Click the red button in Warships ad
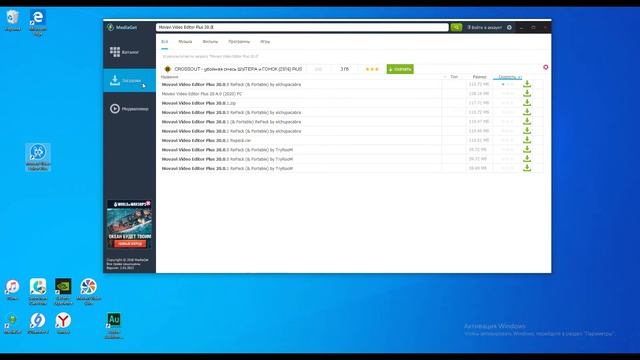 (129, 244)
